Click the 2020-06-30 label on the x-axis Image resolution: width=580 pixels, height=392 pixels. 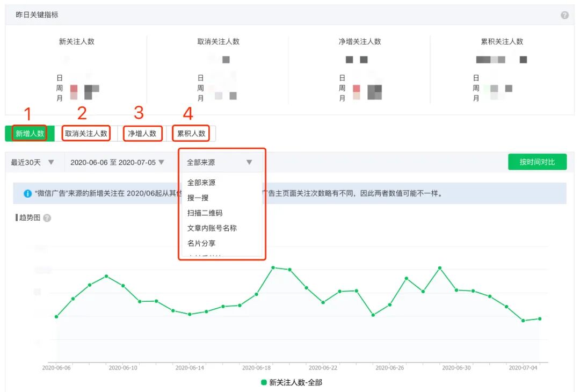point(456,368)
